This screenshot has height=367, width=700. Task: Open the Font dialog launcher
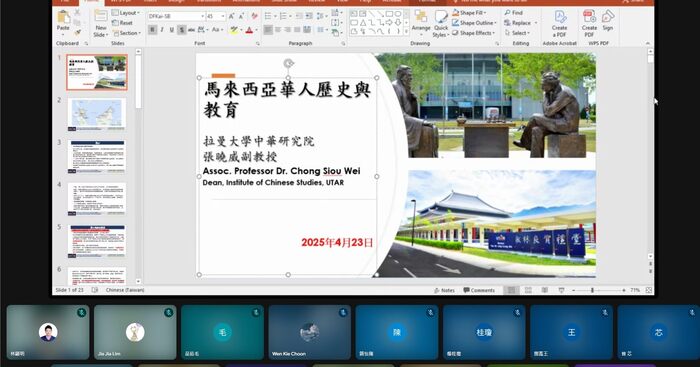point(258,44)
